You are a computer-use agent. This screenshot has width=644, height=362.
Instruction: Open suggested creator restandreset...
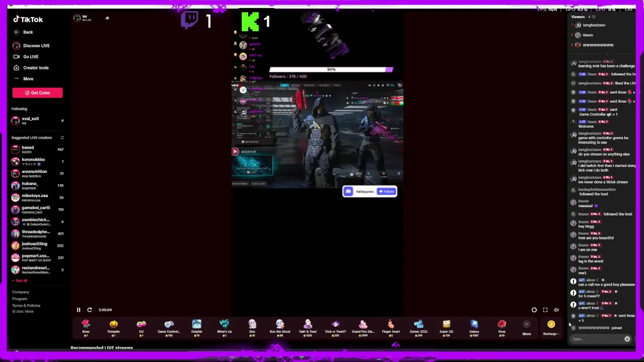pos(38,270)
